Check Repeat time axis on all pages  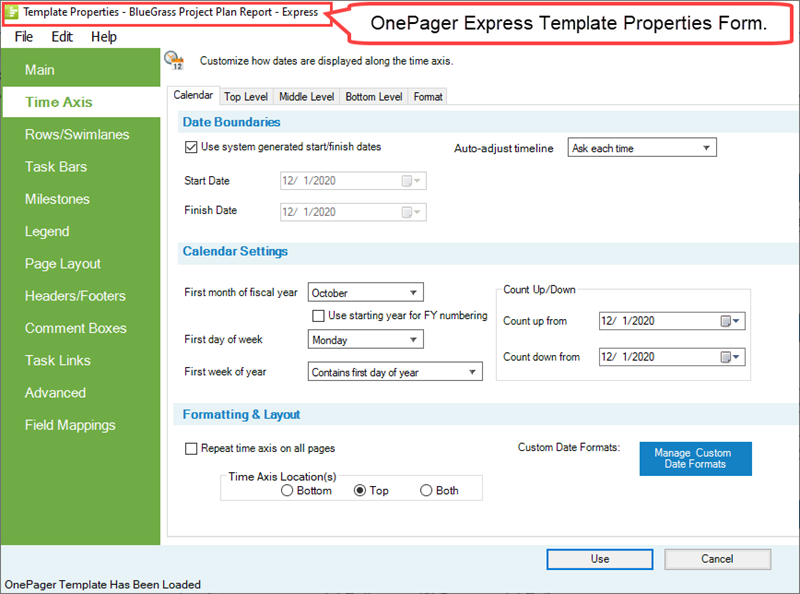[x=190, y=449]
